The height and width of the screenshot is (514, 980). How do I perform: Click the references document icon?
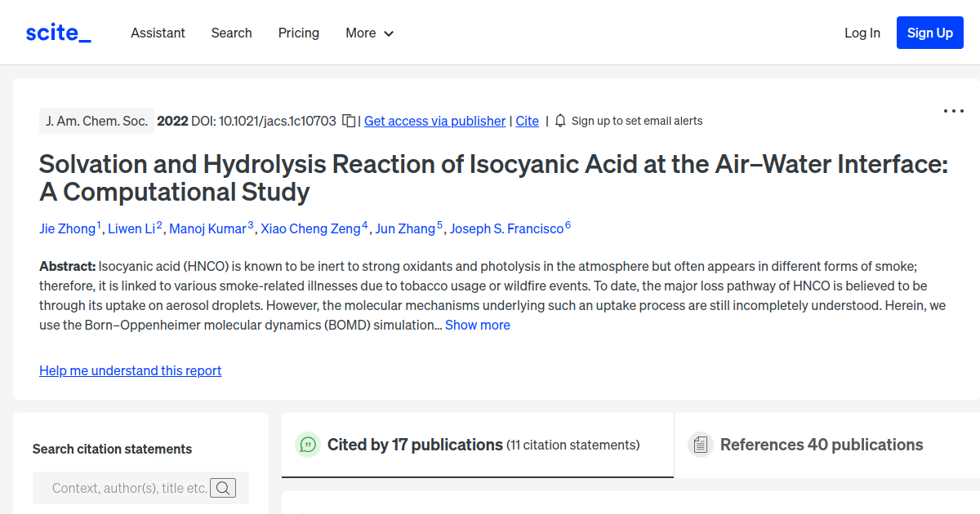pos(701,445)
